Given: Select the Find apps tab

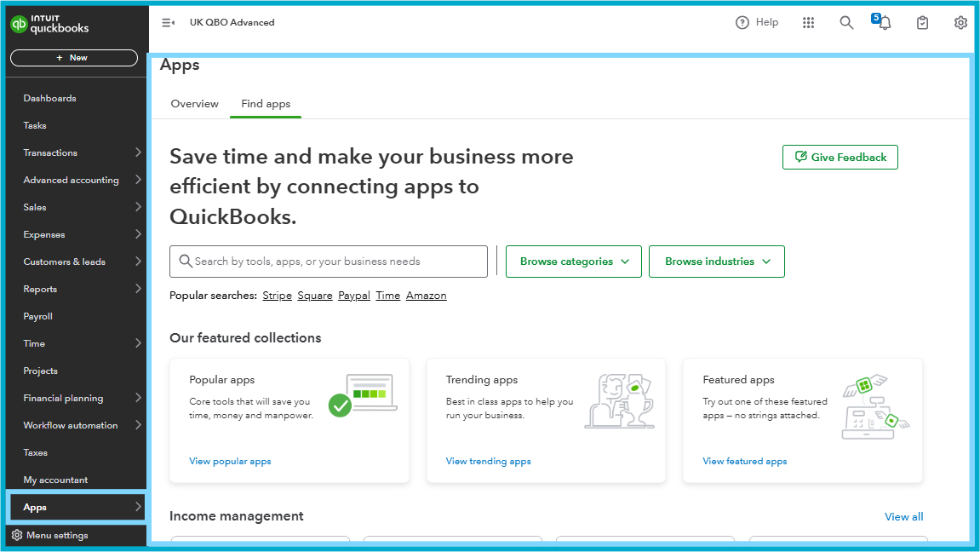Looking at the screenshot, I should 266,104.
